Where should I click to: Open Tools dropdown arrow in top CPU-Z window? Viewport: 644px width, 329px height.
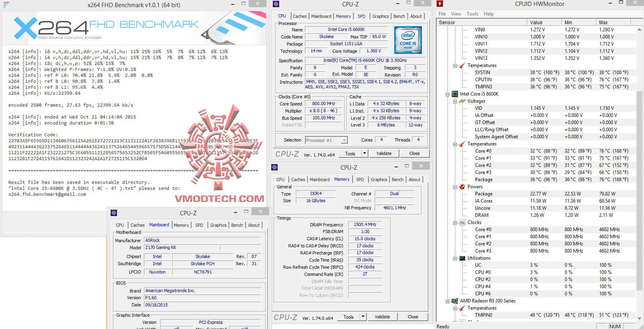[364, 153]
